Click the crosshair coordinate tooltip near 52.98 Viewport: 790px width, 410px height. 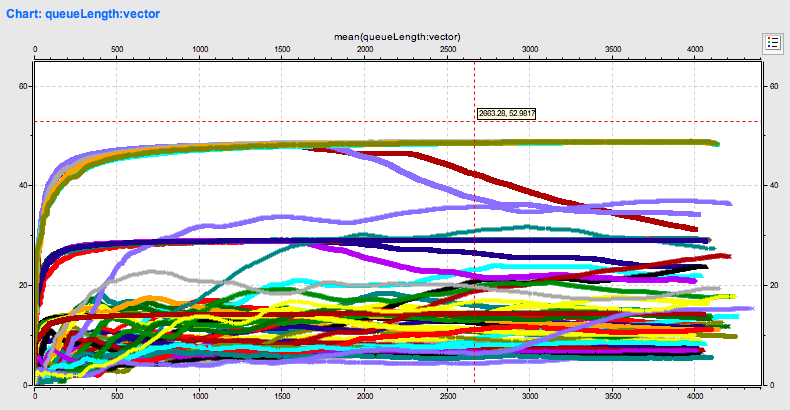506,113
